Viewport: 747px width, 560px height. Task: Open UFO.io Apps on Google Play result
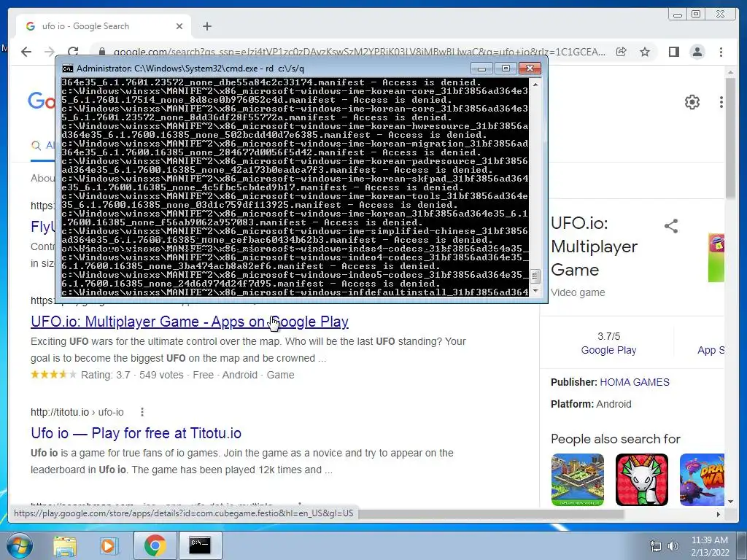tap(190, 322)
